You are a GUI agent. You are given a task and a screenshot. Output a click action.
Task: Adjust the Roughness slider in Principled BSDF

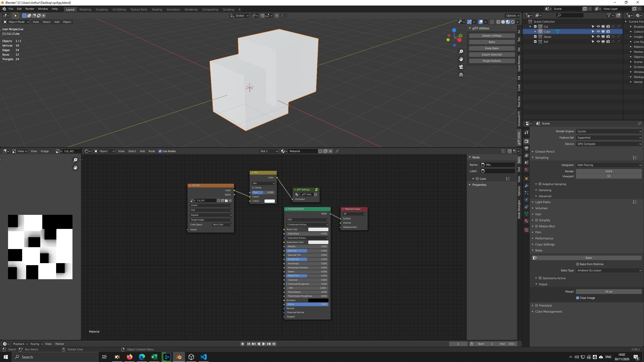(307, 259)
